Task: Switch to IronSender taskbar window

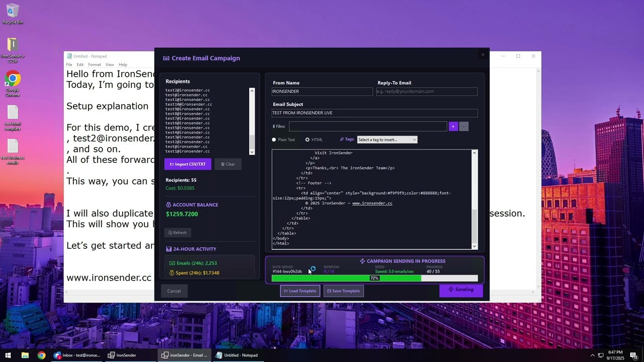Action: [130, 355]
